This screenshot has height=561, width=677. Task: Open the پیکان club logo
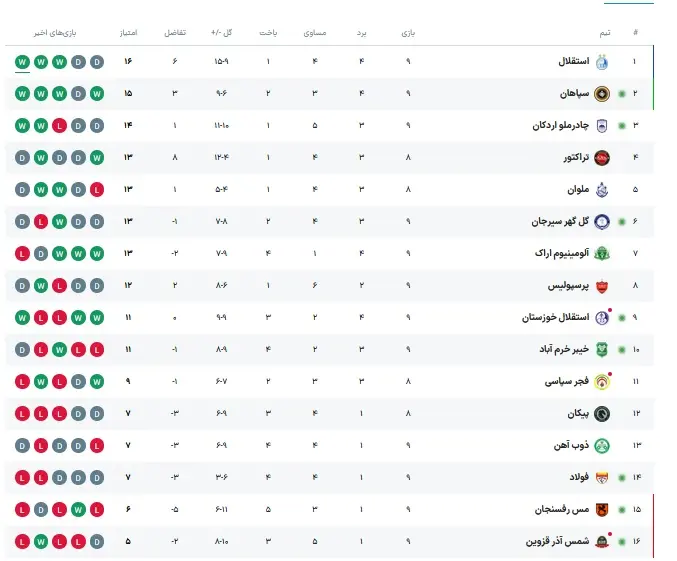(601, 414)
